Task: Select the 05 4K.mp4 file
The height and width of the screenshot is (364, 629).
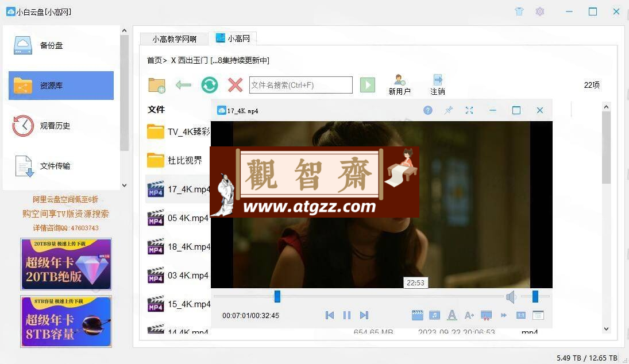Action: [179, 218]
